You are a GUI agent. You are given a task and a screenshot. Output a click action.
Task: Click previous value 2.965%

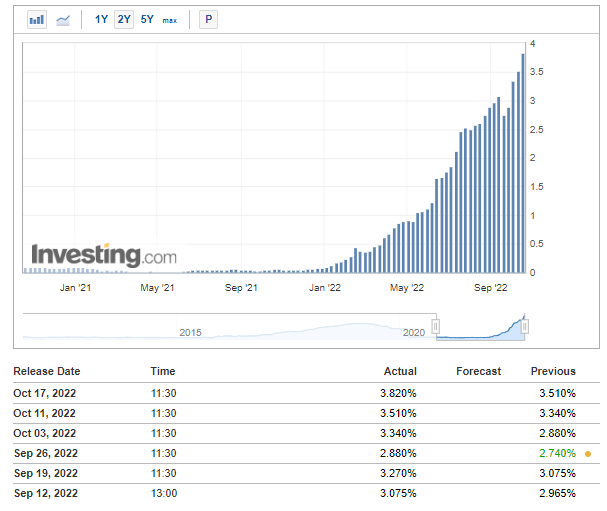click(x=557, y=493)
